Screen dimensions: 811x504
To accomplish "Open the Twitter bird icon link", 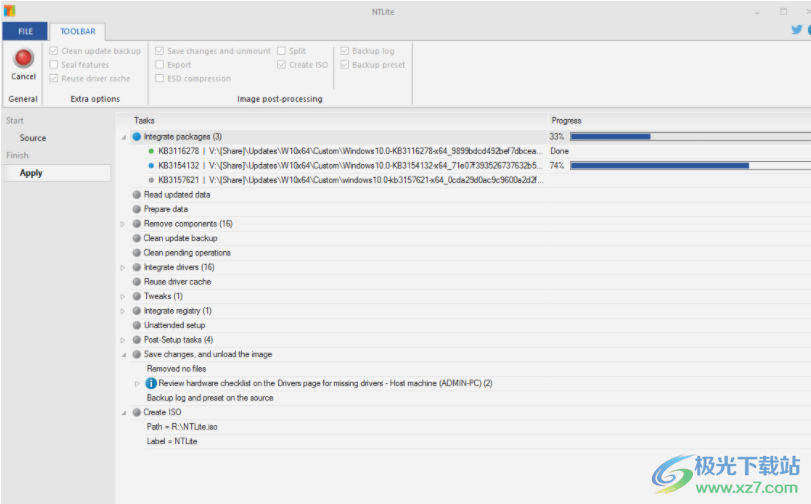I will (797, 29).
